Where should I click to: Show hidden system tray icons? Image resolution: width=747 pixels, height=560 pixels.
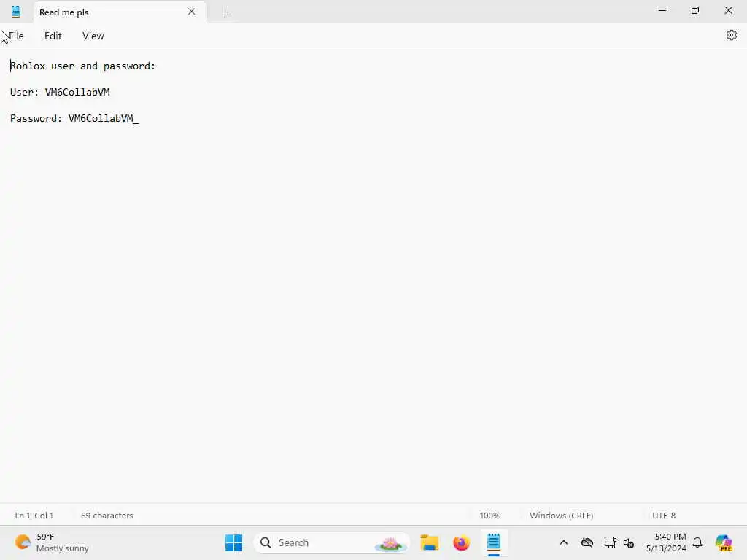[564, 542]
